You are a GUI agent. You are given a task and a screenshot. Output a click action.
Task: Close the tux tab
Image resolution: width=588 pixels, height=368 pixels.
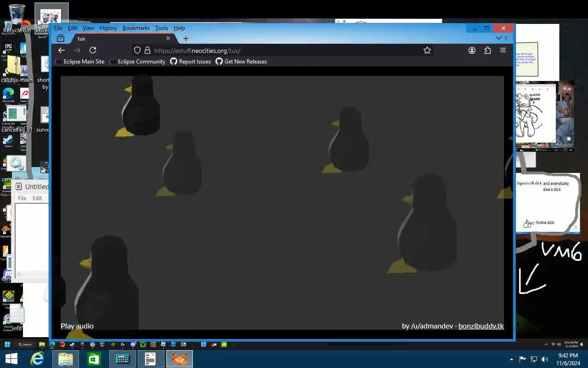point(168,39)
